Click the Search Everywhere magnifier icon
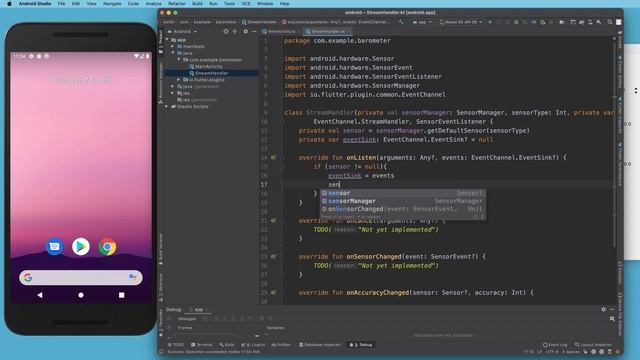640x360 pixels. click(x=610, y=22)
